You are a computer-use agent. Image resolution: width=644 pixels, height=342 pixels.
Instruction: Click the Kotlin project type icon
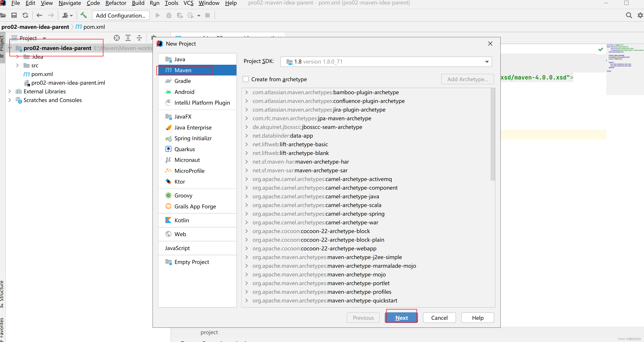click(x=168, y=220)
